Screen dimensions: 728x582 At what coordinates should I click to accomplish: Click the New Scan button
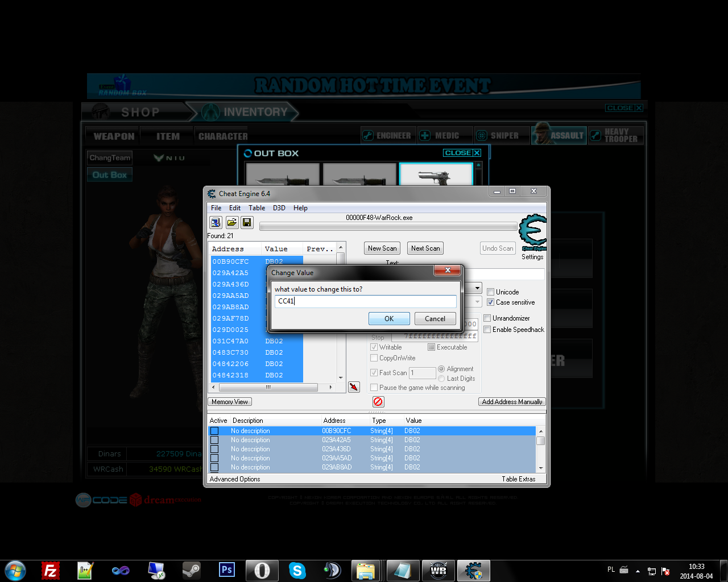coord(382,248)
